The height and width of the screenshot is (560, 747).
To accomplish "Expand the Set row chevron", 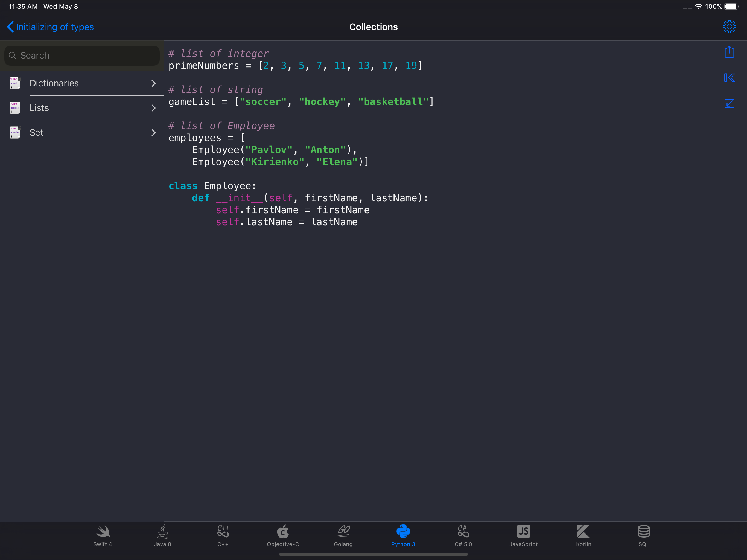I will [x=154, y=133].
